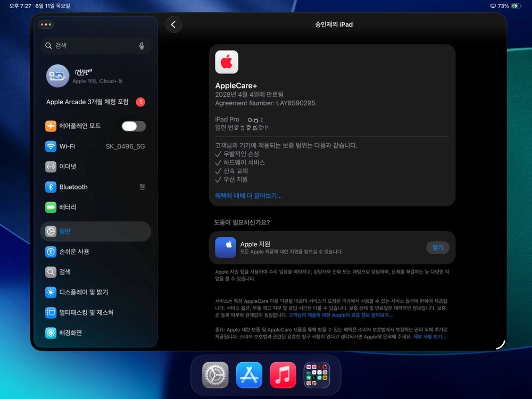Select the 일반 (General) row
Viewport: 532px width, 399px height.
pos(95,231)
